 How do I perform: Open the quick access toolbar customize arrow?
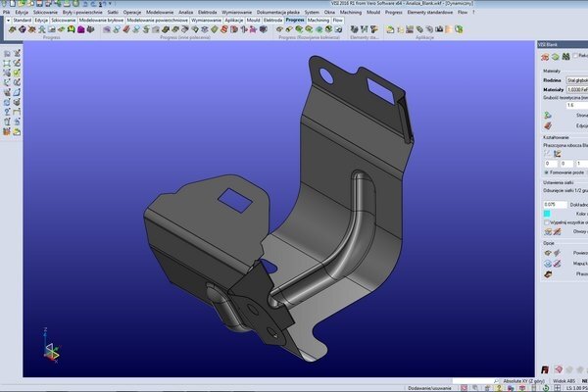pyautogui.click(x=110, y=4)
